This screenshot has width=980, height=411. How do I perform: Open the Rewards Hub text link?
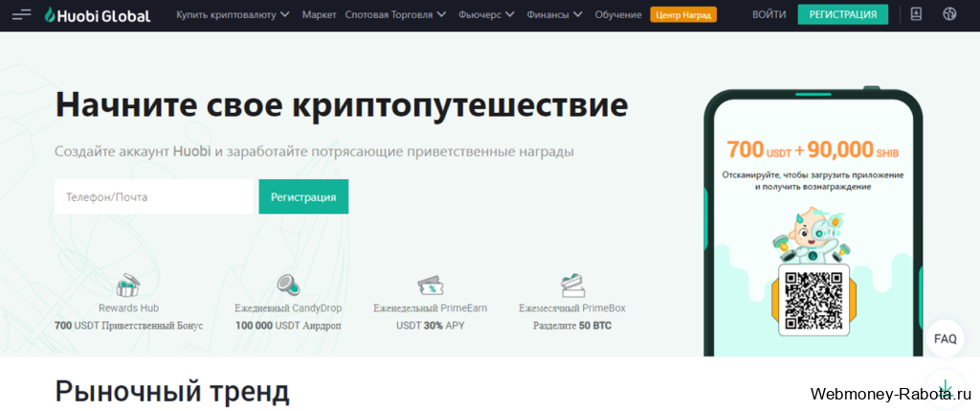pos(129,308)
